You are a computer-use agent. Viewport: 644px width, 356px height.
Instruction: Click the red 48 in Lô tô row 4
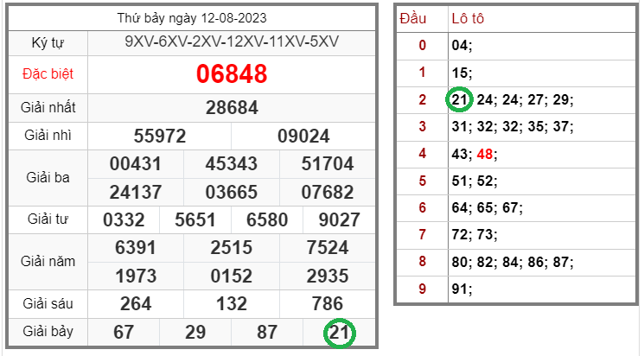click(484, 153)
